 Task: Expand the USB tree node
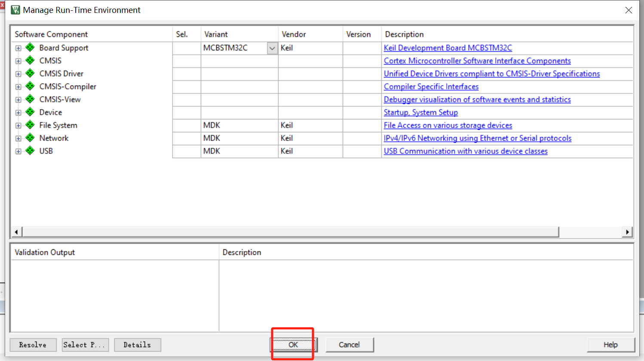tap(18, 151)
